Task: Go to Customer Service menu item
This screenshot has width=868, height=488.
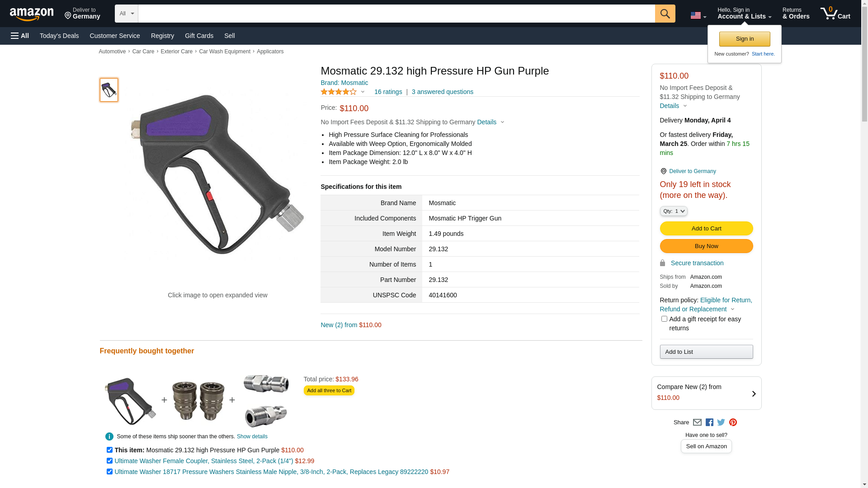Action: (x=115, y=36)
